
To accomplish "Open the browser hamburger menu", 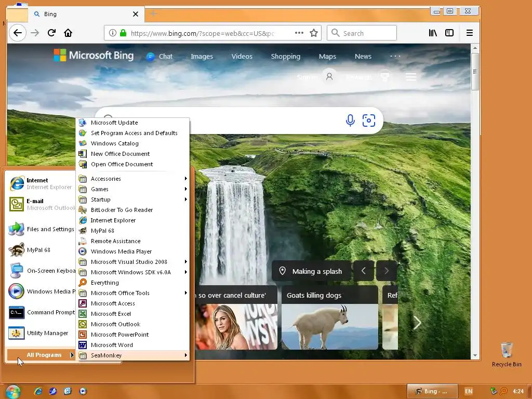I will click(470, 33).
